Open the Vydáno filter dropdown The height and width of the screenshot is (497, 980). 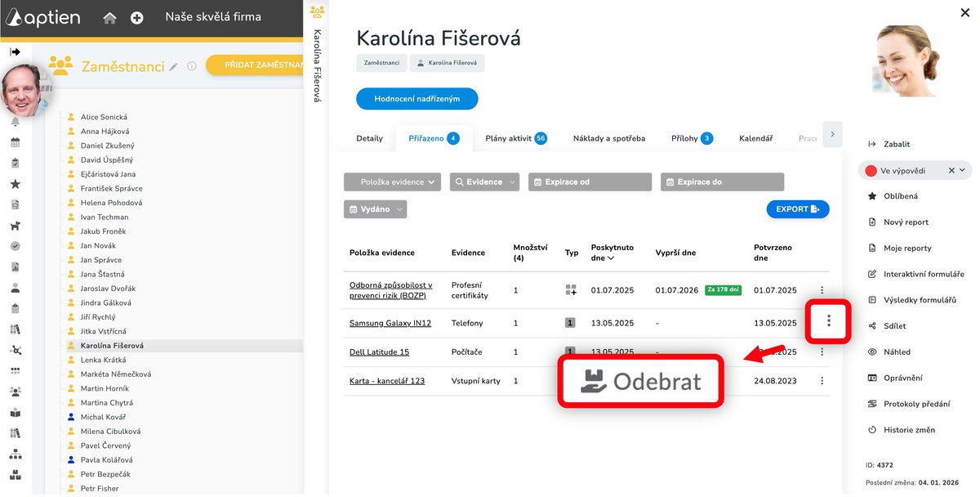click(x=375, y=208)
